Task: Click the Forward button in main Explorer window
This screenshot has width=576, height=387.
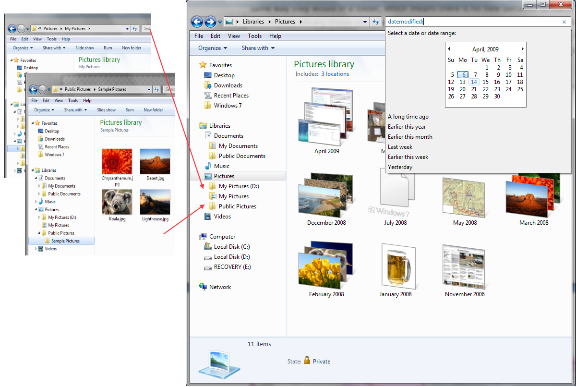Action: pyautogui.click(x=210, y=22)
